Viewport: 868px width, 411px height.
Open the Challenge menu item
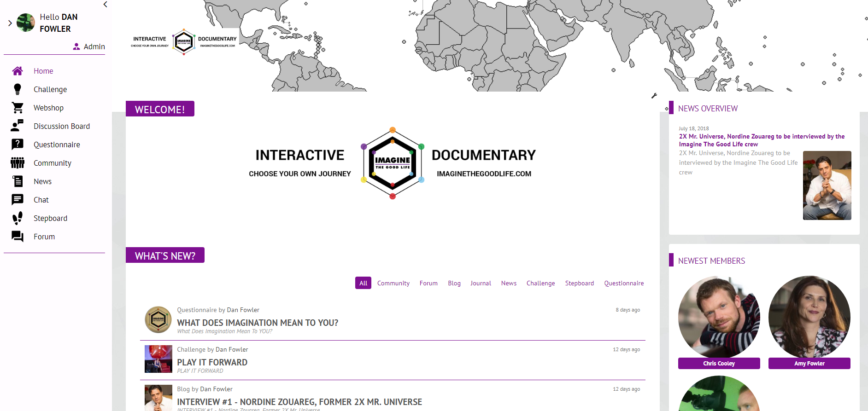(50, 89)
